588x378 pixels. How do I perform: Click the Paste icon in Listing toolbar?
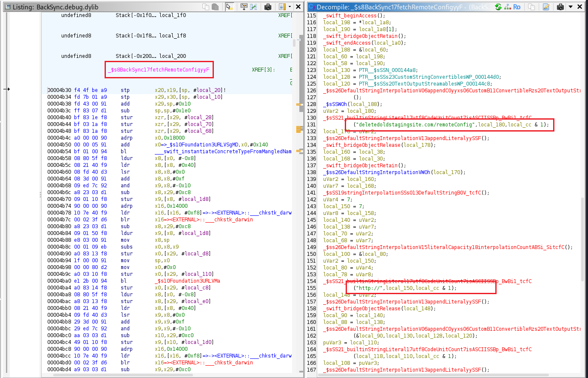point(215,7)
